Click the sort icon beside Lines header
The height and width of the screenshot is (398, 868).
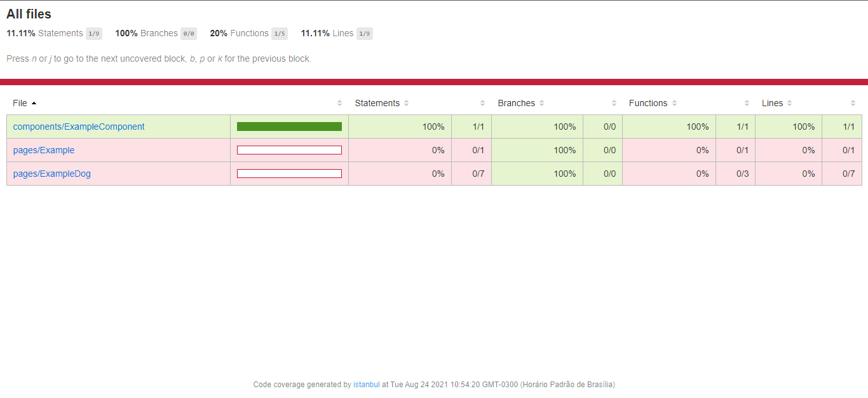tap(789, 102)
